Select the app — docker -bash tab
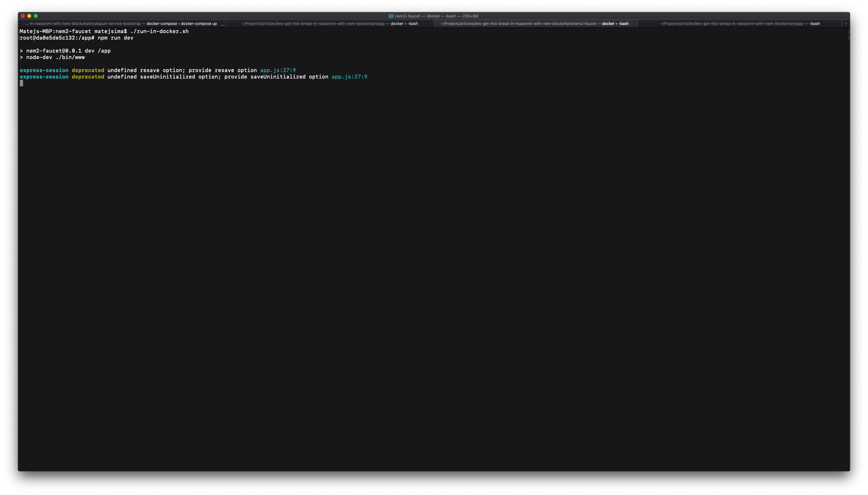The image size is (868, 495). pos(330,23)
